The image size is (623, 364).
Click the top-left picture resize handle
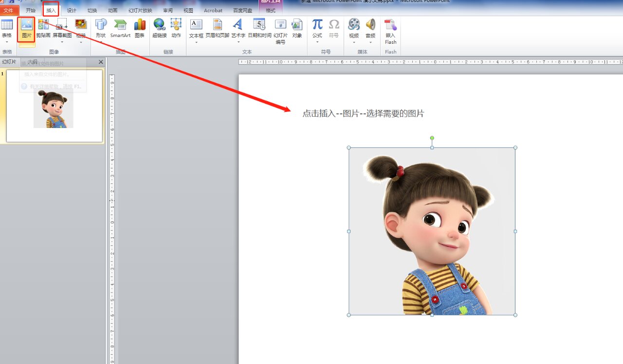pos(349,147)
